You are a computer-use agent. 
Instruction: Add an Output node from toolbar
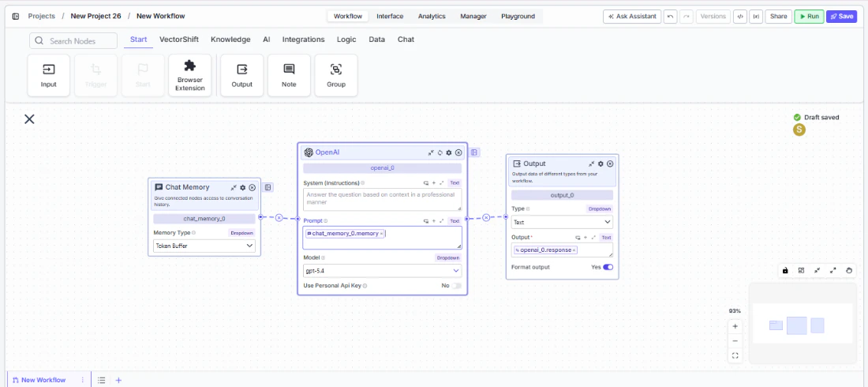point(242,75)
